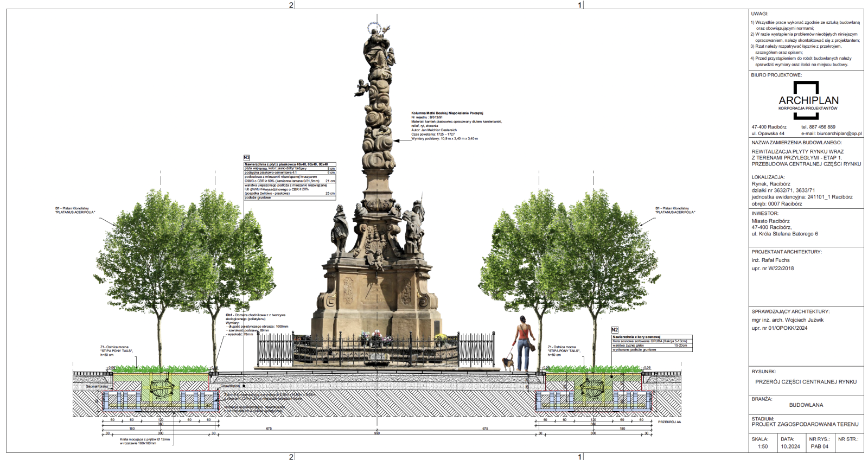Select the left D1 Platan Klonolistny label
Screen dimensions: 868x460
pyautogui.click(x=75, y=210)
